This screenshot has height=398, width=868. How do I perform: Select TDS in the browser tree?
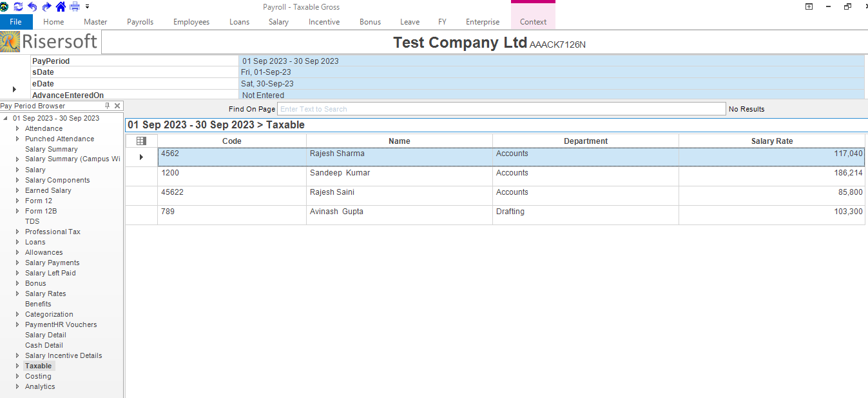click(x=32, y=221)
